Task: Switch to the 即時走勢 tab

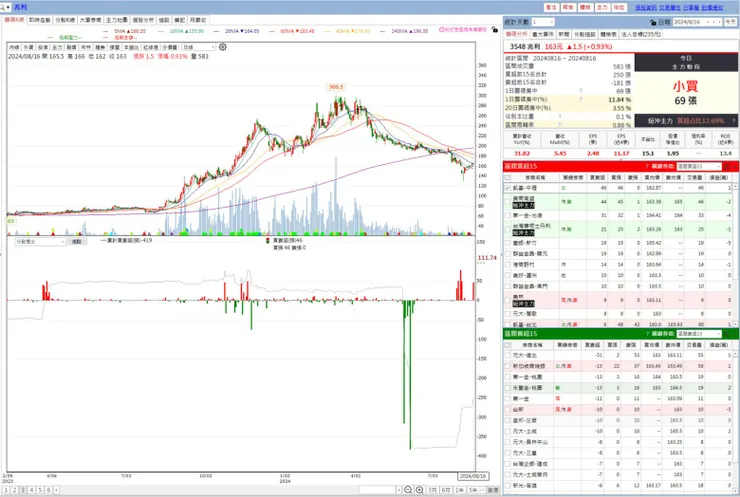Action: 40,20
